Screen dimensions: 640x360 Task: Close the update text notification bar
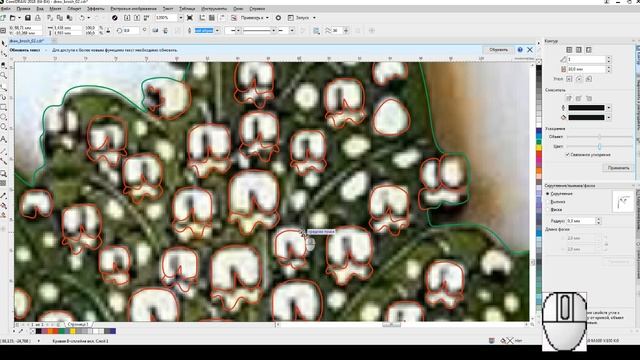(530, 50)
